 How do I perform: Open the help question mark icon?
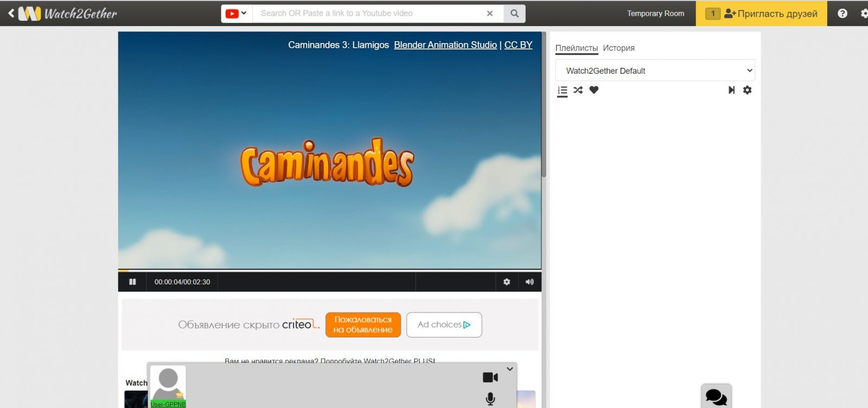842,14
